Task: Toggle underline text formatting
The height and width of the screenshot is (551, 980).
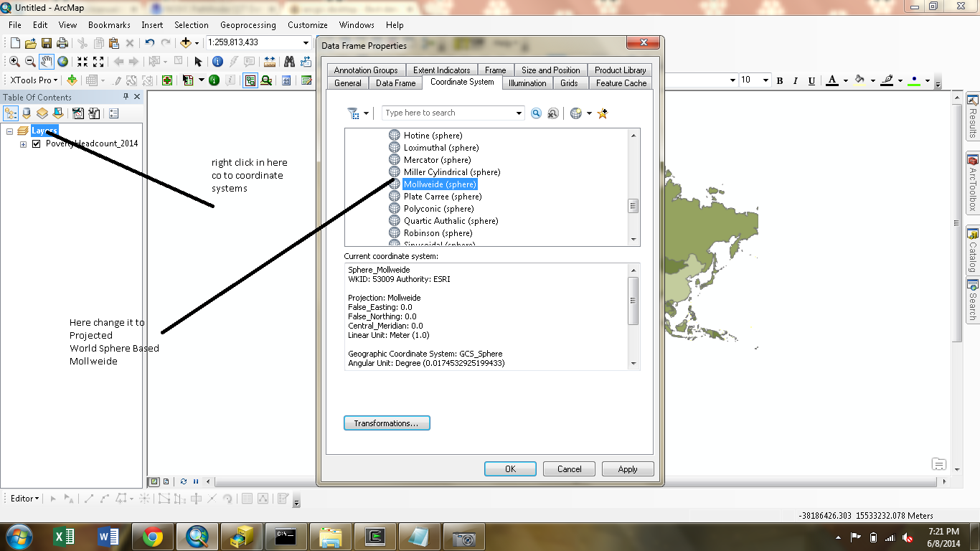Action: click(x=811, y=80)
